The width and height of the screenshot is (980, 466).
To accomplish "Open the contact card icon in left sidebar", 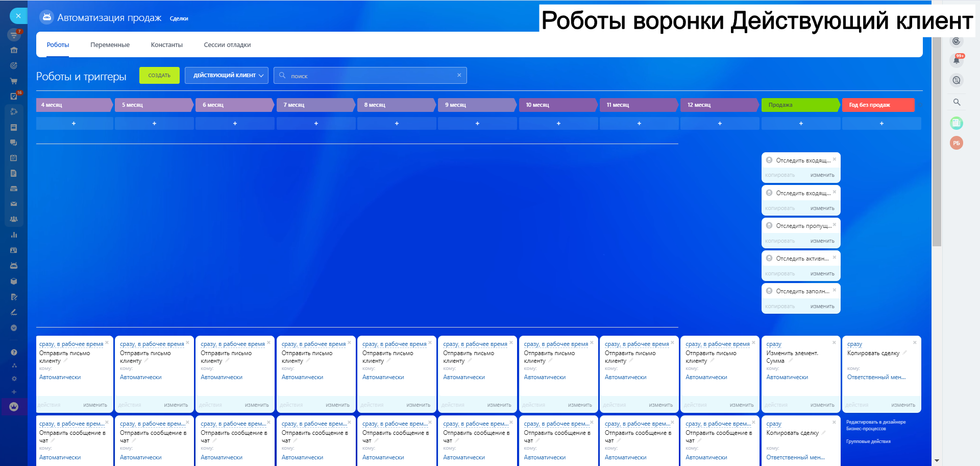I will pos(14,250).
